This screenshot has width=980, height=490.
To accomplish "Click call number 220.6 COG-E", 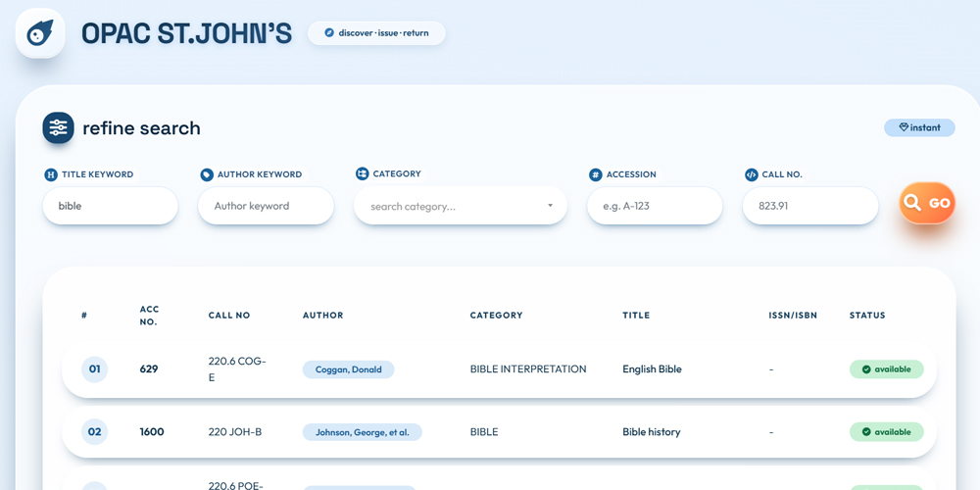I will [237, 369].
